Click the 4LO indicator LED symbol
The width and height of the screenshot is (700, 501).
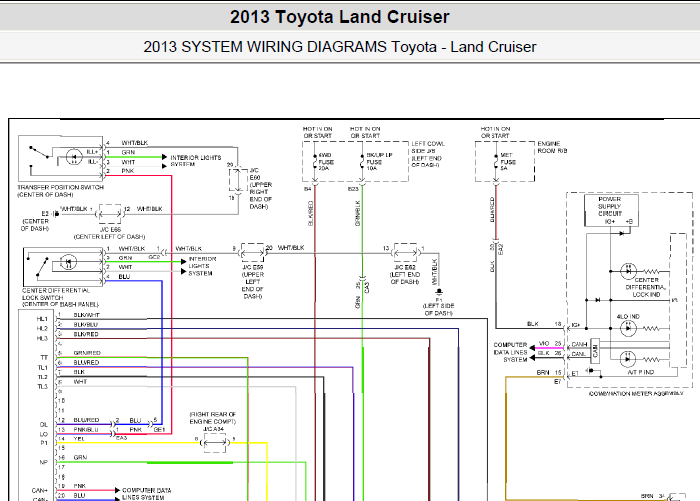628,328
